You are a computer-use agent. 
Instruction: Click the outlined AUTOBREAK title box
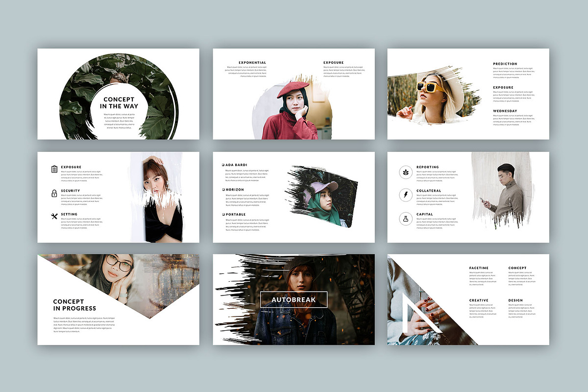294,299
